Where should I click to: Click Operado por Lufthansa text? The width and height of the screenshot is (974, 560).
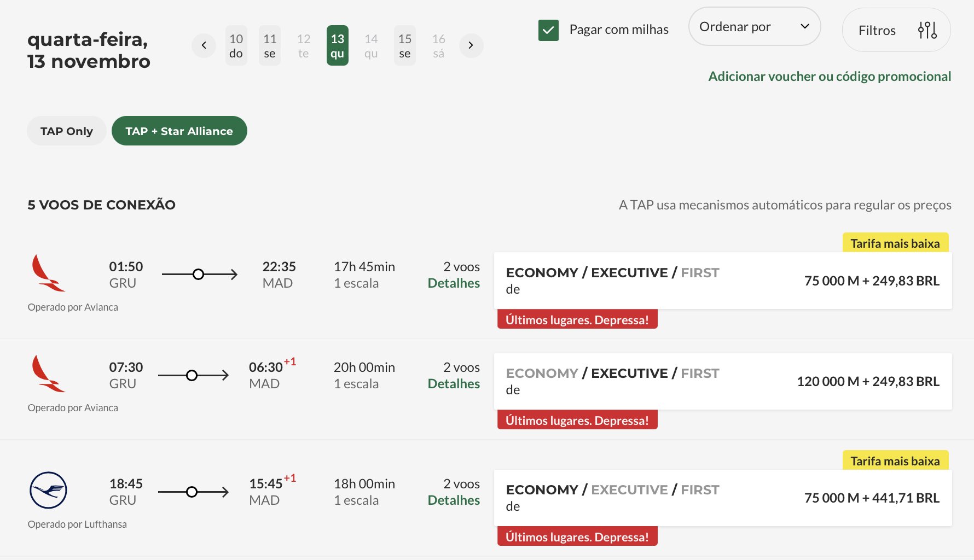click(77, 524)
